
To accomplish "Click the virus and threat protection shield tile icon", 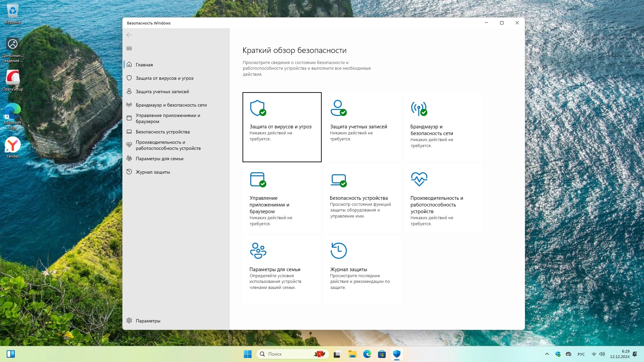I will (x=258, y=108).
